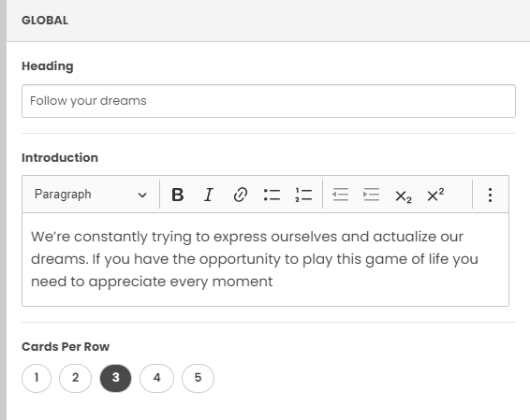The height and width of the screenshot is (420, 530).
Task: Choose 4 cards per row
Action: pyautogui.click(x=156, y=378)
